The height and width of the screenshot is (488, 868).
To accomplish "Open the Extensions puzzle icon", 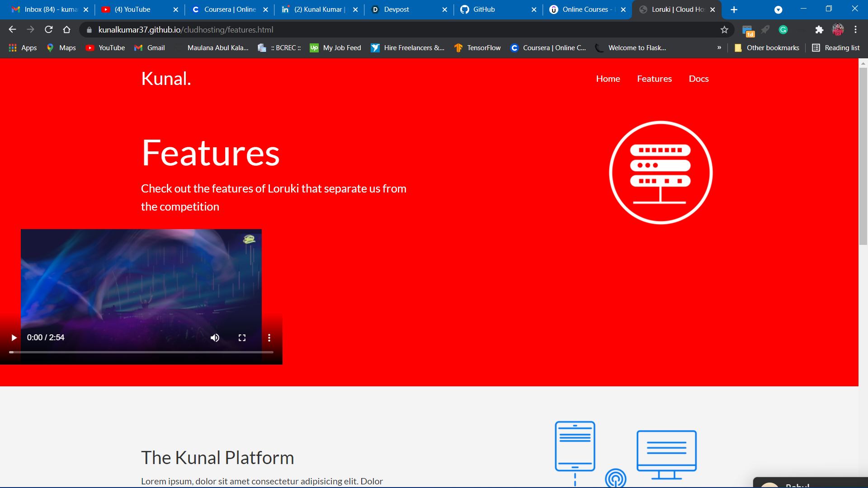I will coord(819,30).
